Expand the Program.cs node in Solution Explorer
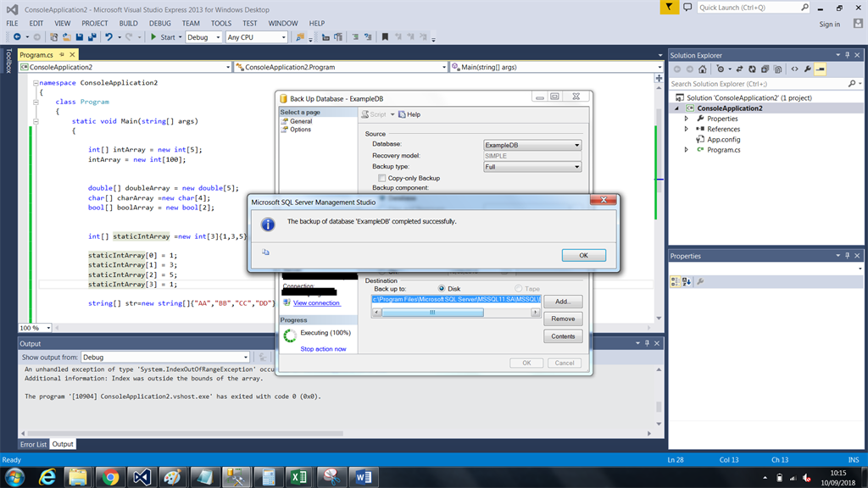This screenshot has width=868, height=488. [x=686, y=150]
